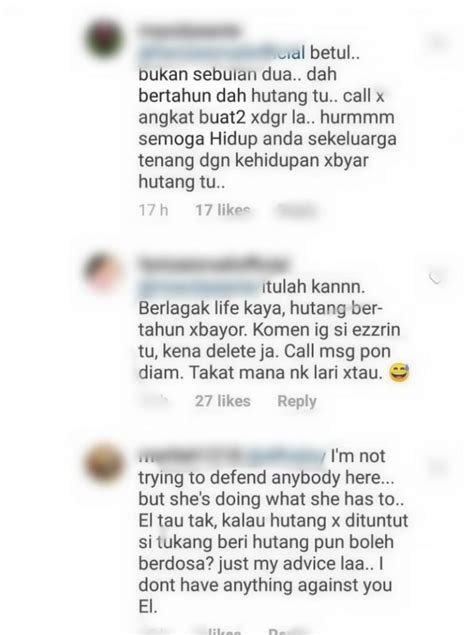Reply to the "bertahun dah hutang" comment
474x635 pixels.
[296, 210]
